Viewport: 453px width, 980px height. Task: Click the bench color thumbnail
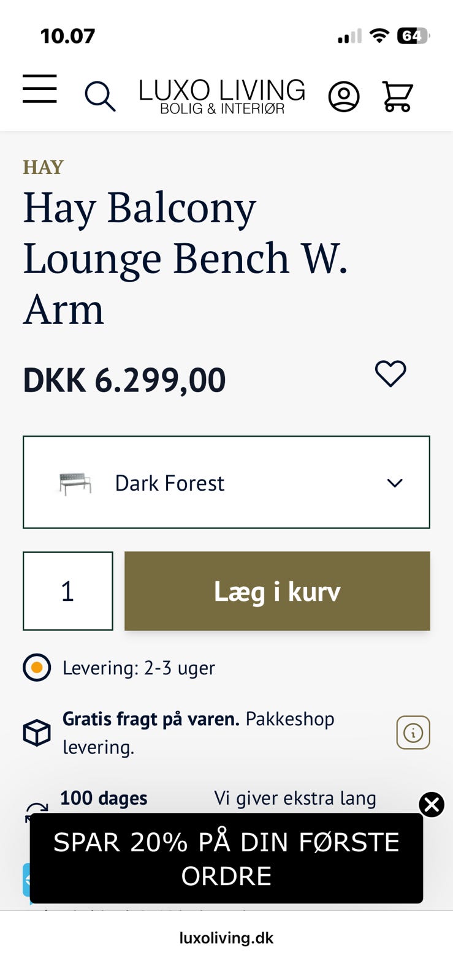(x=75, y=483)
